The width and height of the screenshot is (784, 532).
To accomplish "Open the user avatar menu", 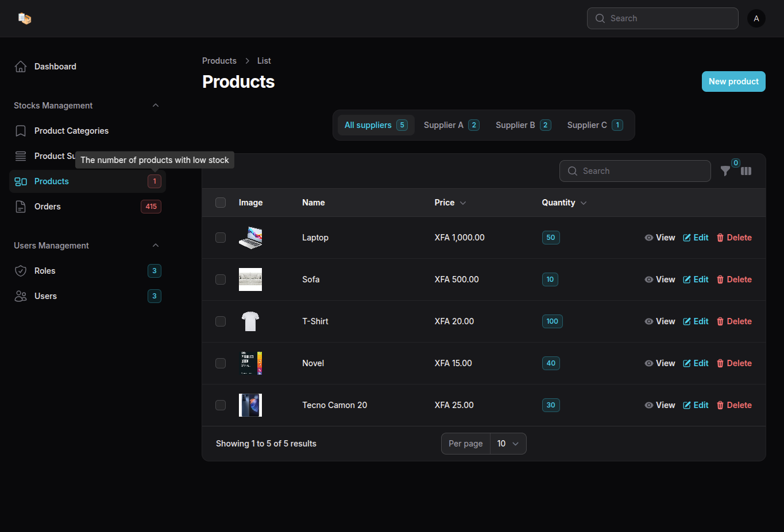I will [756, 18].
